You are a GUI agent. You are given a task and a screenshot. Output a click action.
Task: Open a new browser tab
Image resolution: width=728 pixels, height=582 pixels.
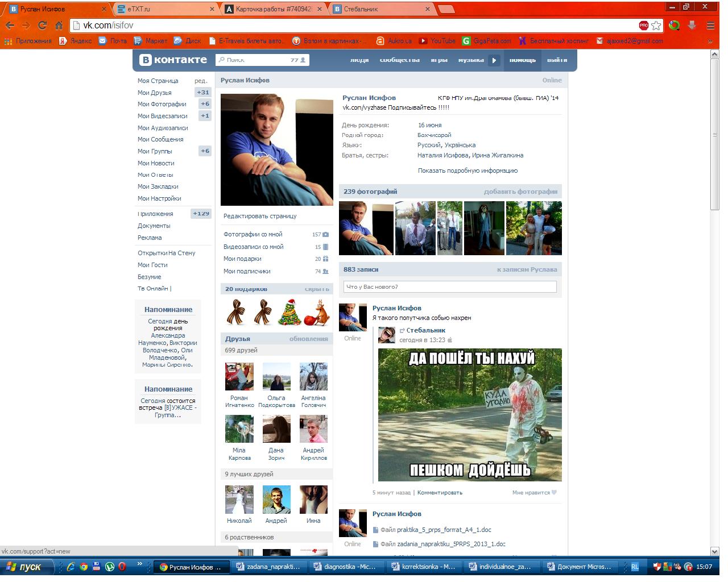pyautogui.click(x=447, y=9)
